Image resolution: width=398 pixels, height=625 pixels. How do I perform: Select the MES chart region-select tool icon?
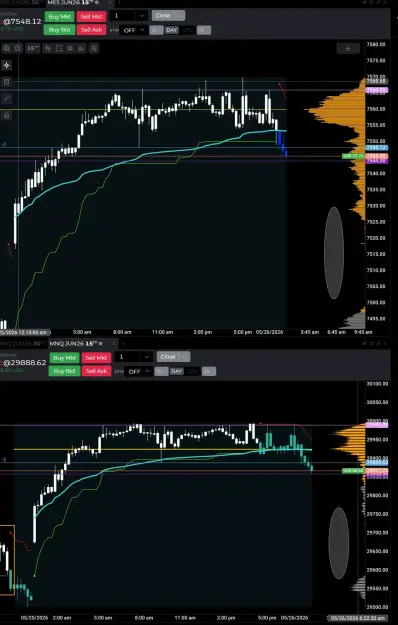pyautogui.click(x=59, y=48)
